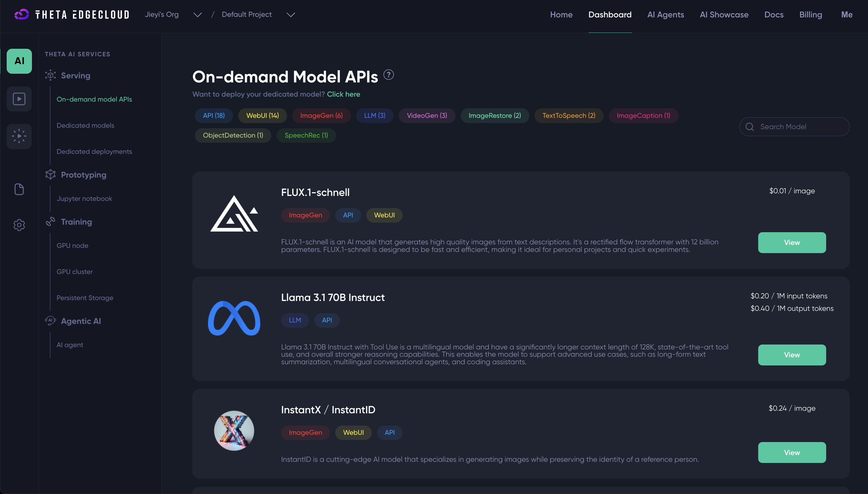
Task: Focus the Search Model input field
Action: coord(799,127)
